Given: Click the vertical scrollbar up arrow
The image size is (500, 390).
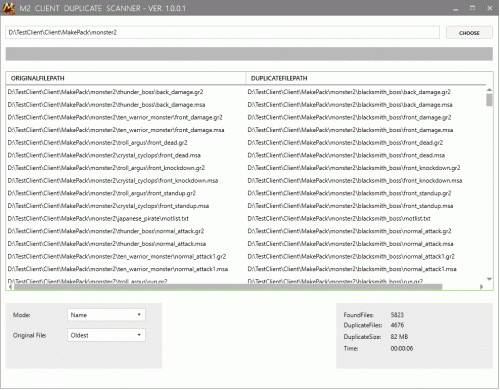Looking at the screenshot, I should click(x=489, y=89).
